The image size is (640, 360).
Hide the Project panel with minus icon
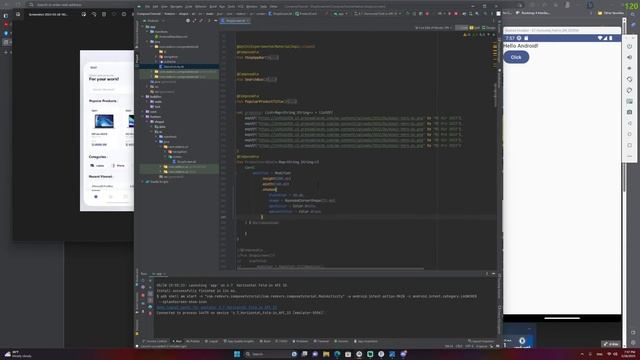pos(216,20)
